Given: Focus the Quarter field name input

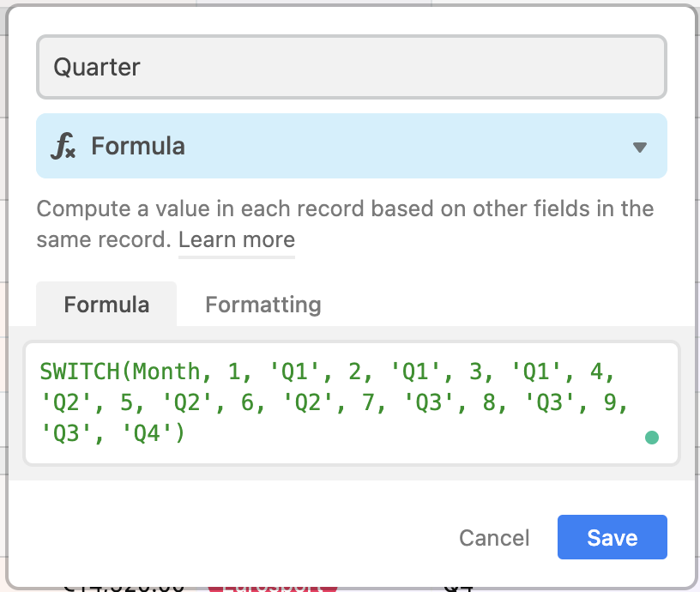Looking at the screenshot, I should point(351,67).
